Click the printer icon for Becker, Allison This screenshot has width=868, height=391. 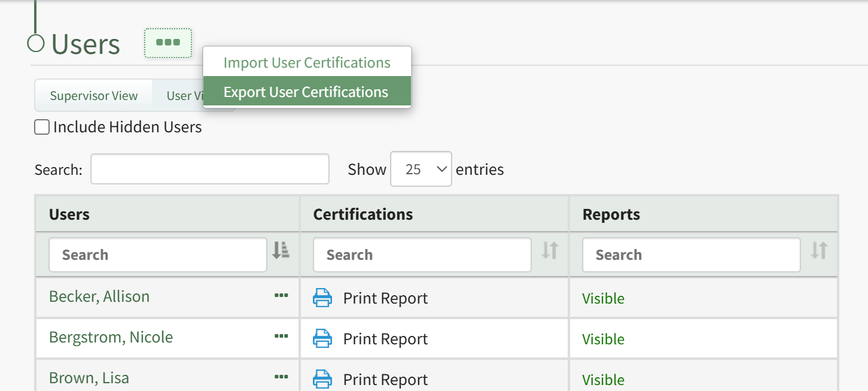point(322,298)
